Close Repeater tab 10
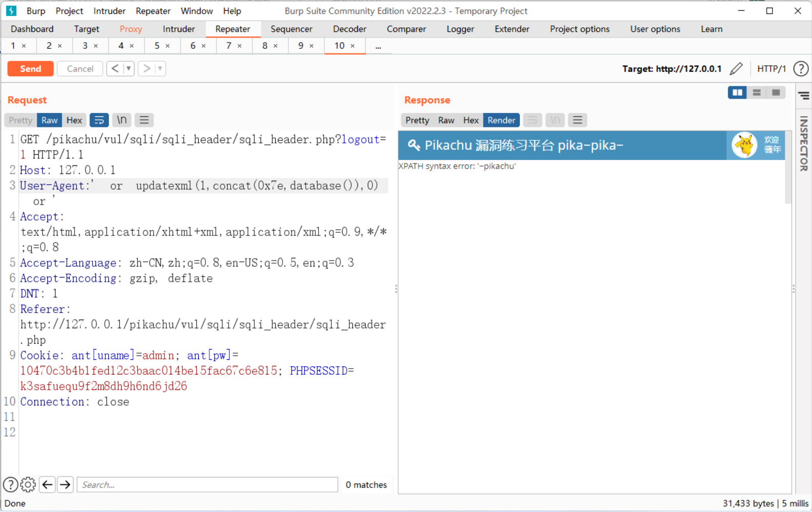812x512 pixels. tap(352, 46)
